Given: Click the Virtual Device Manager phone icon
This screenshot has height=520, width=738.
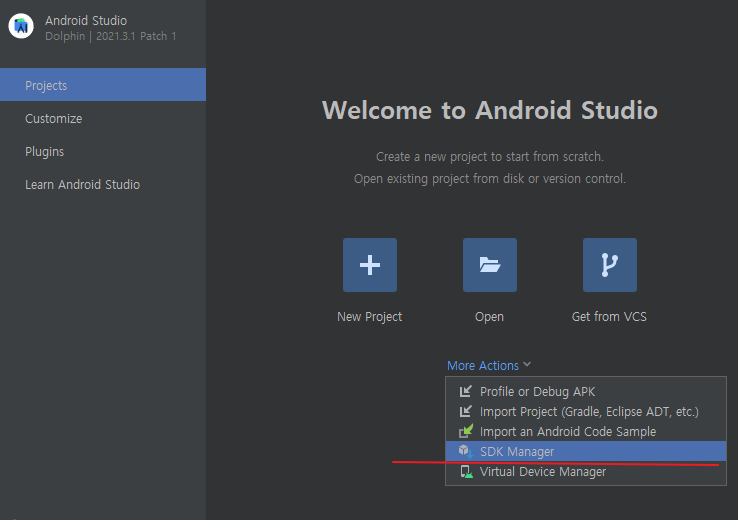Looking at the screenshot, I should 466,472.
